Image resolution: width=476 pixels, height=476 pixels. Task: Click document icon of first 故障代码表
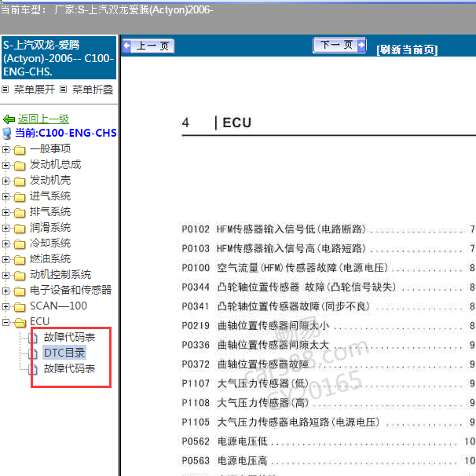pos(33,338)
